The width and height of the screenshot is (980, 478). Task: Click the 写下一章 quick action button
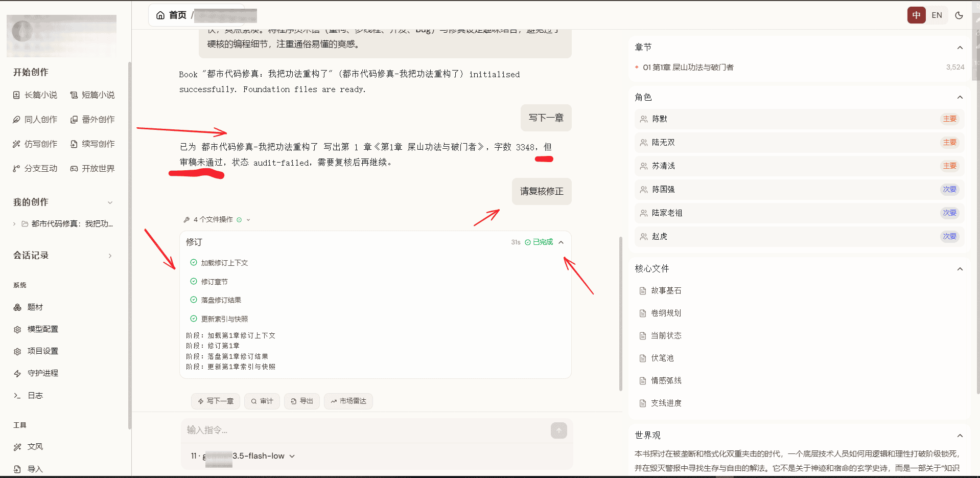[216, 401]
